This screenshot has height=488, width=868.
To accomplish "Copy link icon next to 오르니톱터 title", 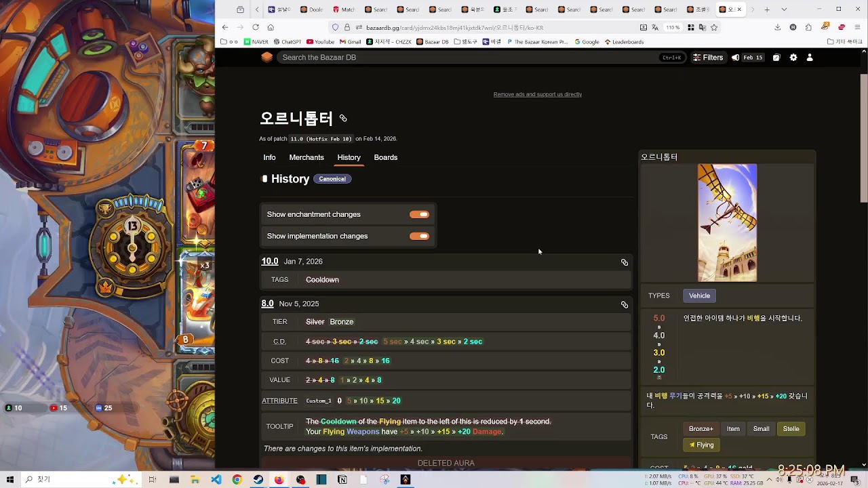I will point(343,118).
